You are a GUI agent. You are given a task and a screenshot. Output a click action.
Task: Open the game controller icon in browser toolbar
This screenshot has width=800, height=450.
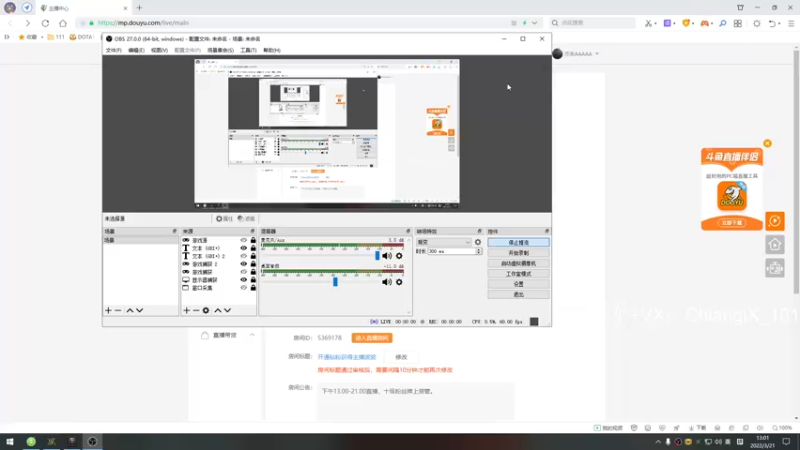pyautogui.click(x=705, y=23)
